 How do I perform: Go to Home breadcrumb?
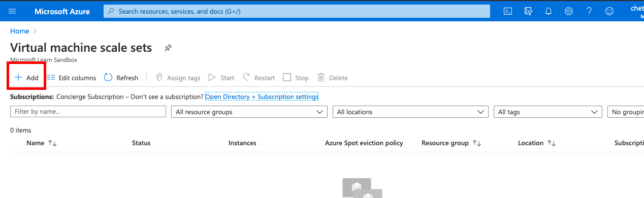19,31
